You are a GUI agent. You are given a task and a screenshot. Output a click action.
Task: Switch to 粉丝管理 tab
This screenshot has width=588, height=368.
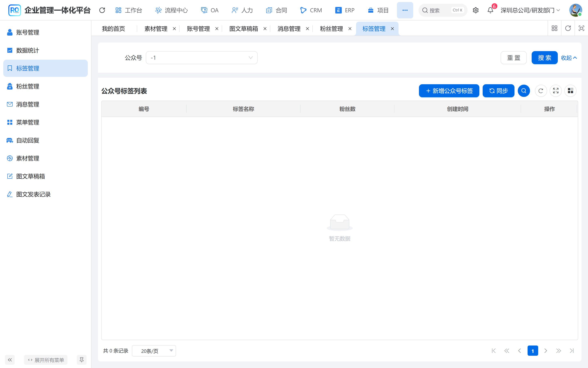pos(331,29)
